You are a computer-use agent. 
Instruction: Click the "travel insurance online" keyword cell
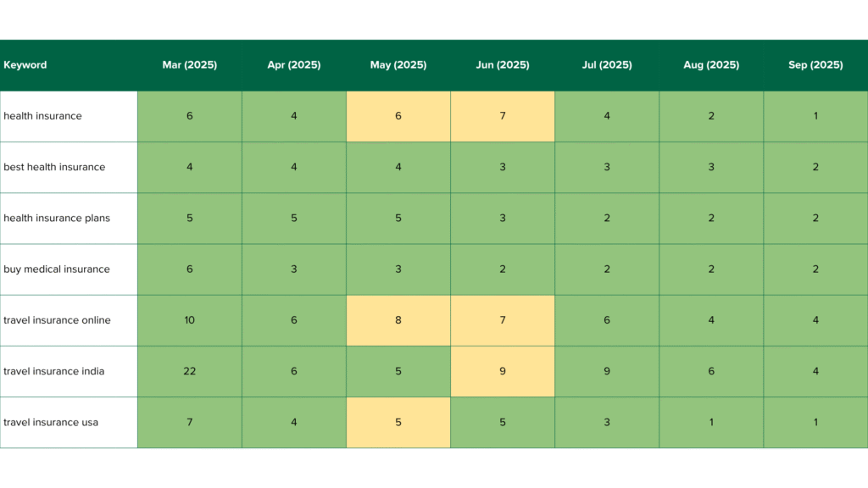tap(57, 320)
